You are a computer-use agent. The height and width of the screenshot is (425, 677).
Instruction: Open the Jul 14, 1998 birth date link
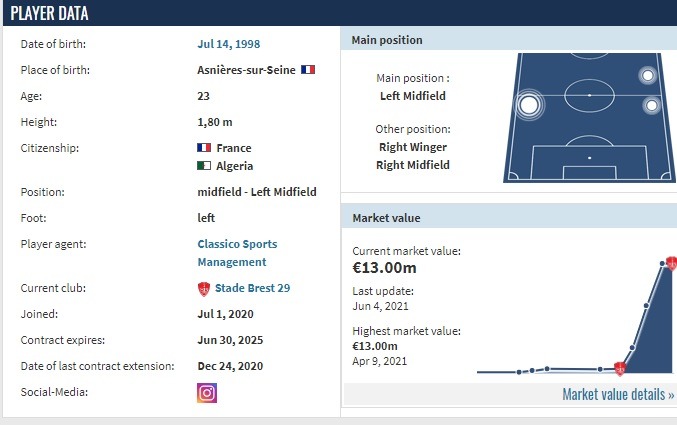coord(229,44)
